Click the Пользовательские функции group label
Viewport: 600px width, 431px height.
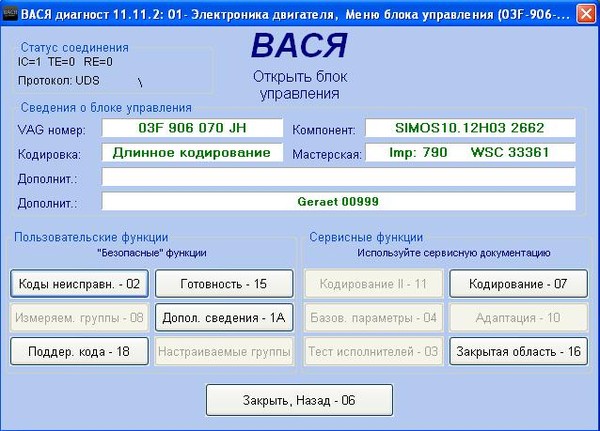(91, 237)
